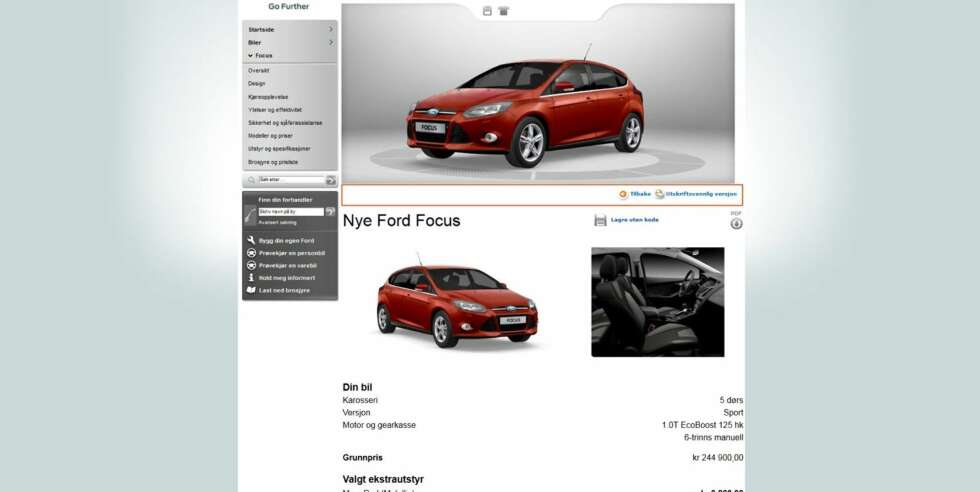Download PDF via the round arrow icon
980x492 pixels.
(x=736, y=224)
